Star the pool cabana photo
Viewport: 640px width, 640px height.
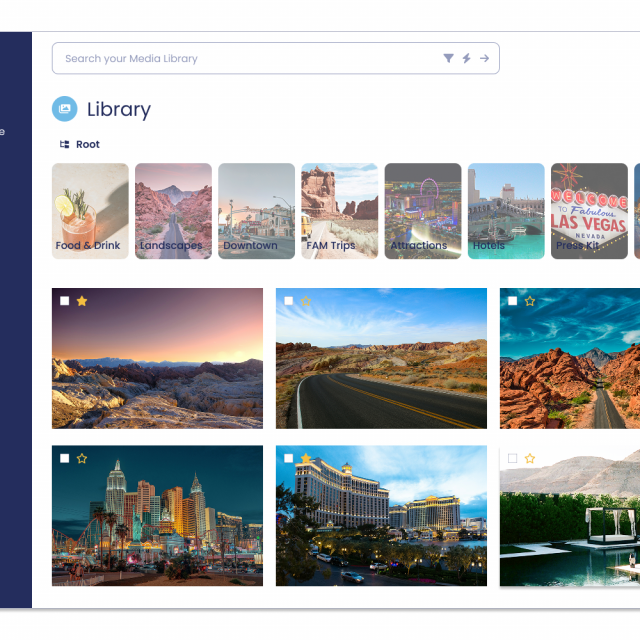(530, 458)
